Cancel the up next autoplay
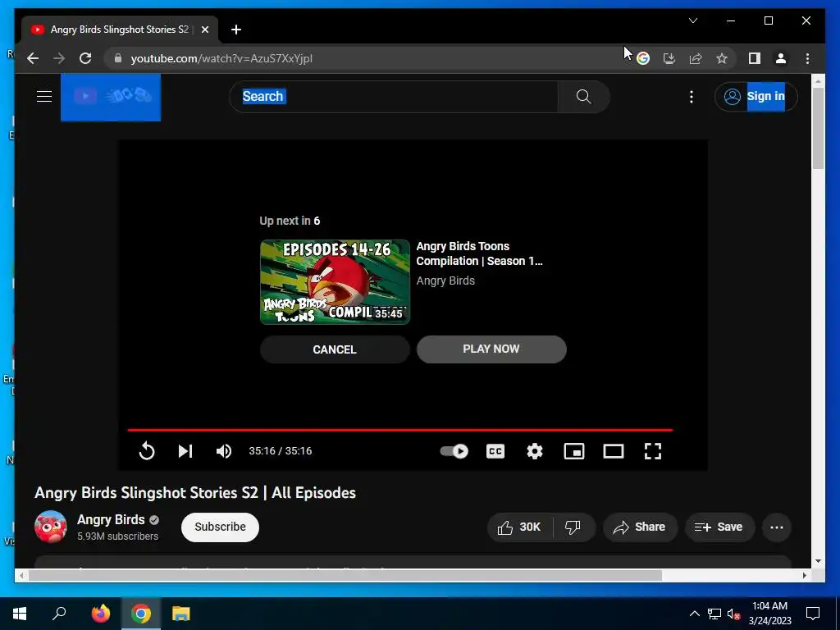Viewport: 840px width, 630px height. (335, 349)
